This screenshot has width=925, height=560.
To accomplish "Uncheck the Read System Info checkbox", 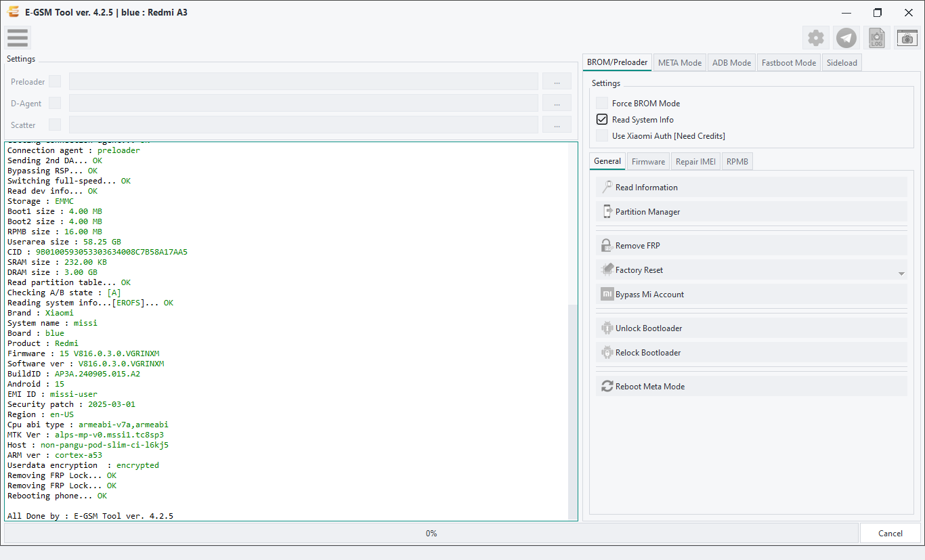I will (x=602, y=119).
